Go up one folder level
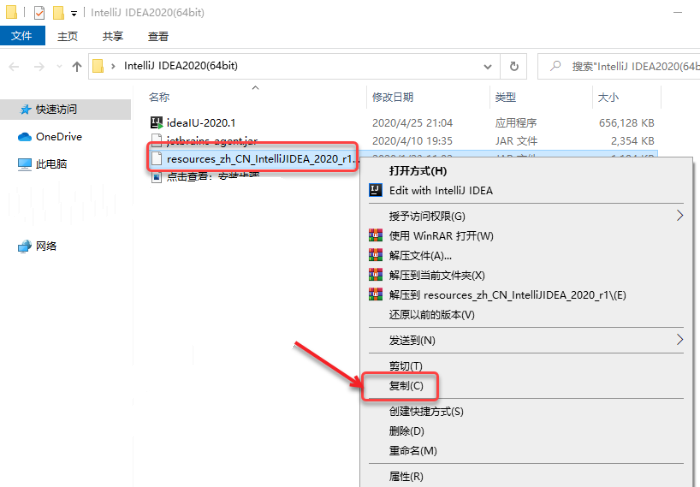This screenshot has width=700, height=487. pos(77,67)
